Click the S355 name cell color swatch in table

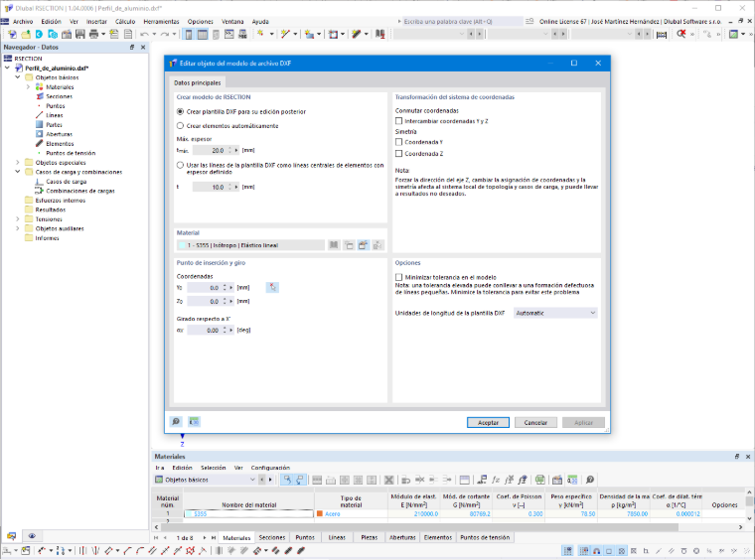tap(189, 513)
